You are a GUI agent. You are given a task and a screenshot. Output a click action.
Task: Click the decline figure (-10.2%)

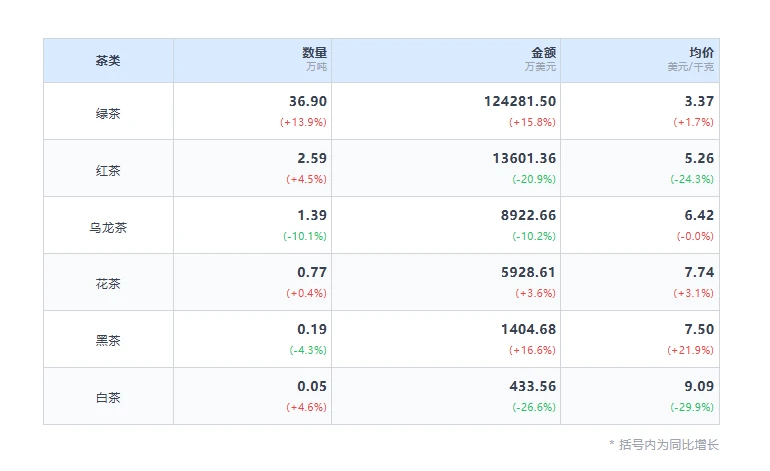(534, 236)
